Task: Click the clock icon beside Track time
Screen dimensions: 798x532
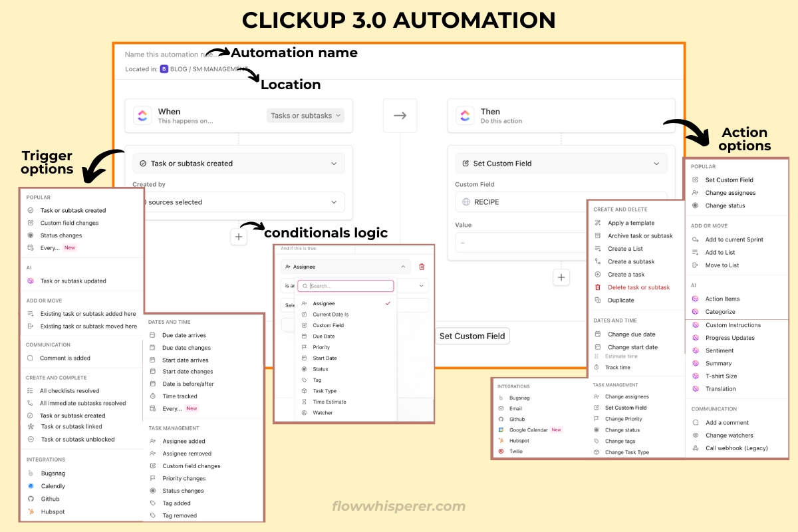Action: [597, 367]
